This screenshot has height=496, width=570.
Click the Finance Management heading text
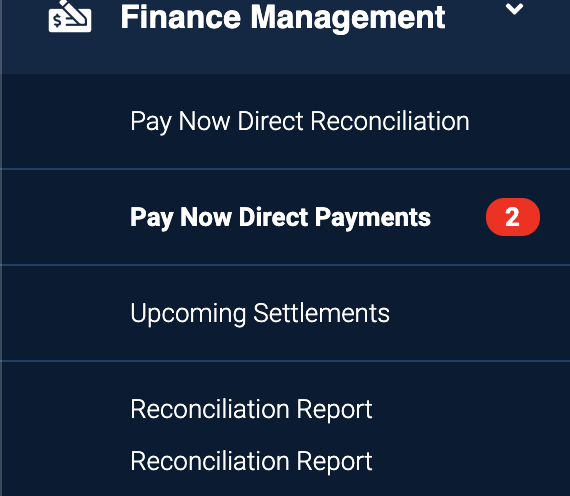(283, 17)
